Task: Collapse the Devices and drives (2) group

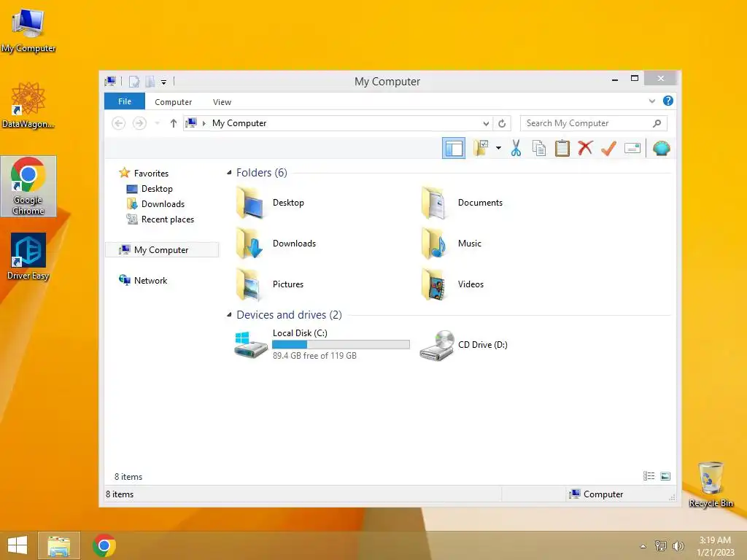Action: [229, 315]
